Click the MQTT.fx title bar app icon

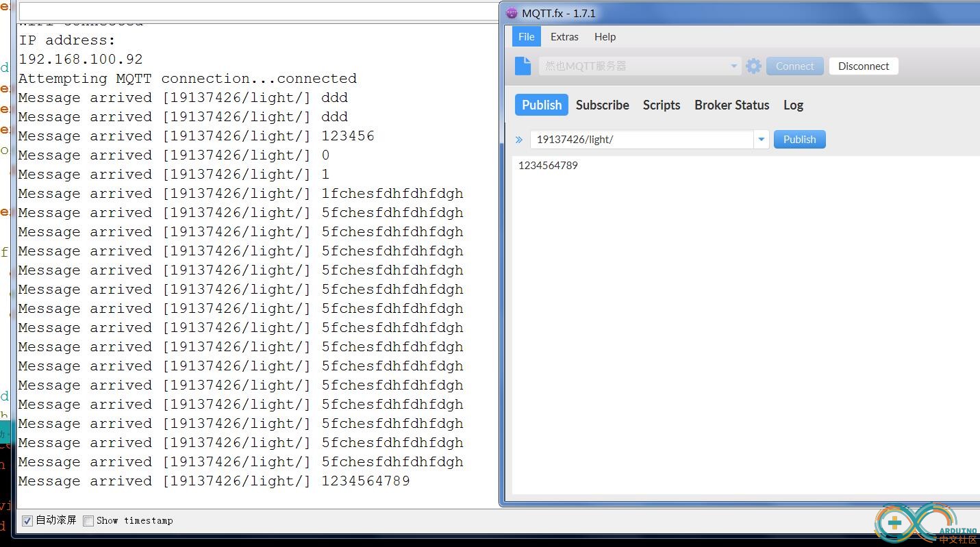[512, 13]
